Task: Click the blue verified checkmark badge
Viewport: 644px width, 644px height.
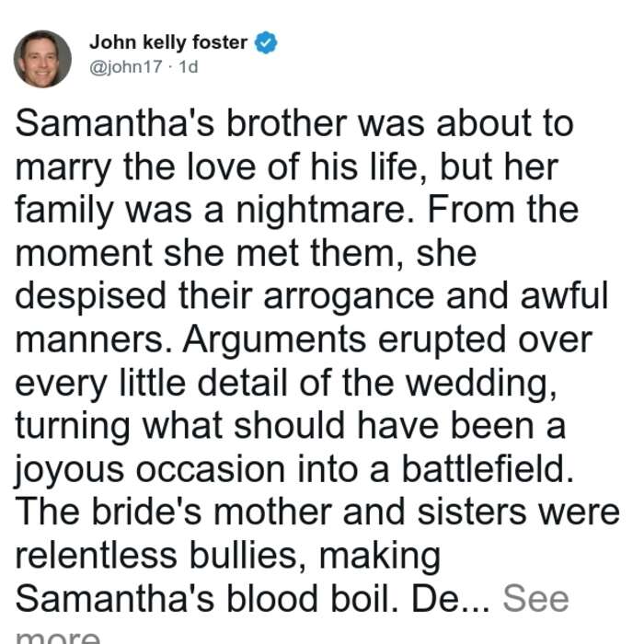Action: tap(266, 42)
